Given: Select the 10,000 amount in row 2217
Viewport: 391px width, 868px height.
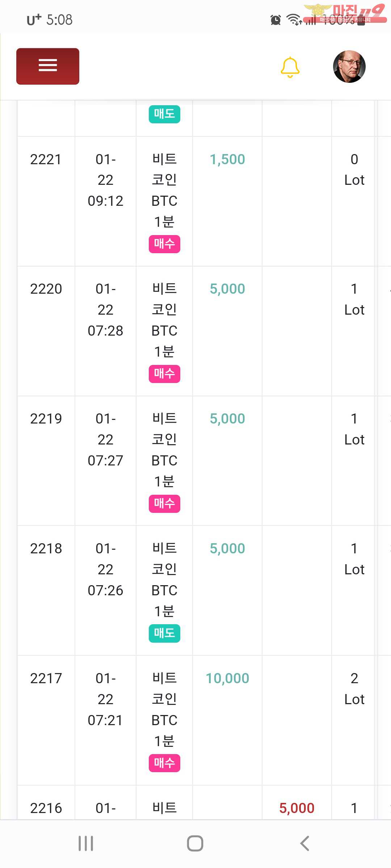Looking at the screenshot, I should pyautogui.click(x=227, y=678).
